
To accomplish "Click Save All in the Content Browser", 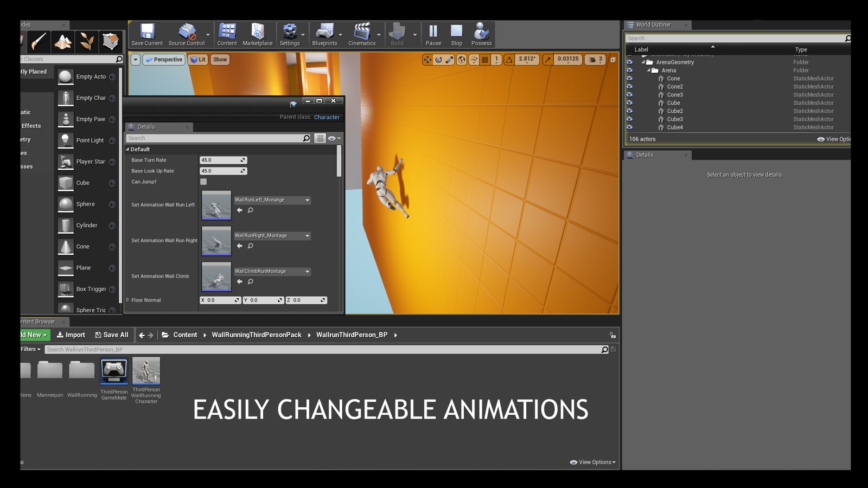I will (x=112, y=335).
